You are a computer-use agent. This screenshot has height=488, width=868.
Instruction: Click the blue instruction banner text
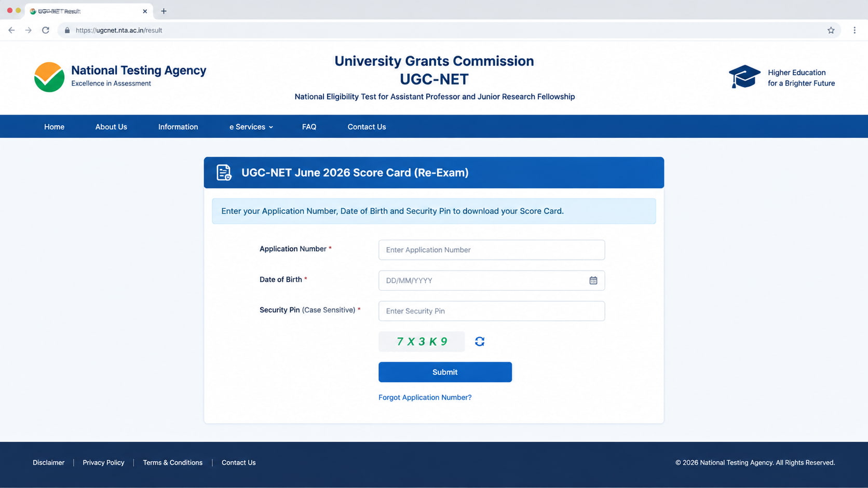tap(392, 211)
